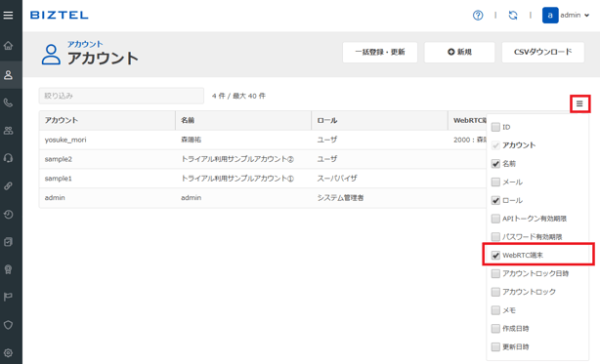Click the 絞り込み filter input field

pos(121,96)
